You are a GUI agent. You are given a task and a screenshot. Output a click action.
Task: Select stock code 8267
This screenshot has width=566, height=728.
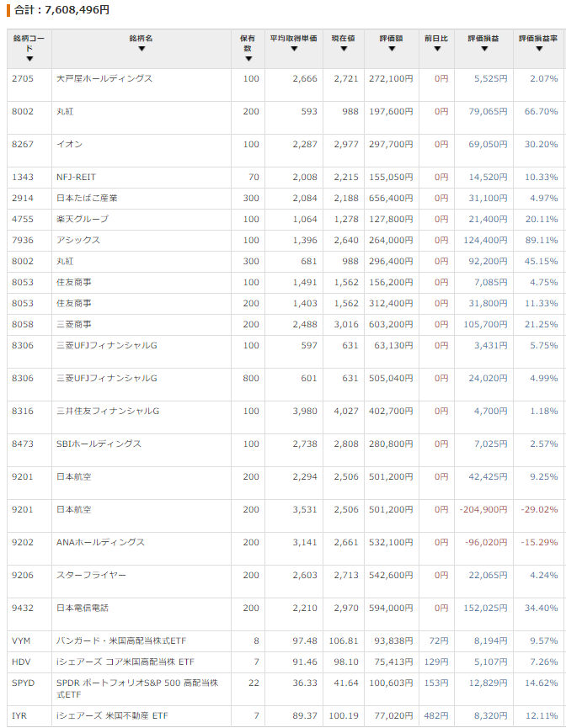23,145
